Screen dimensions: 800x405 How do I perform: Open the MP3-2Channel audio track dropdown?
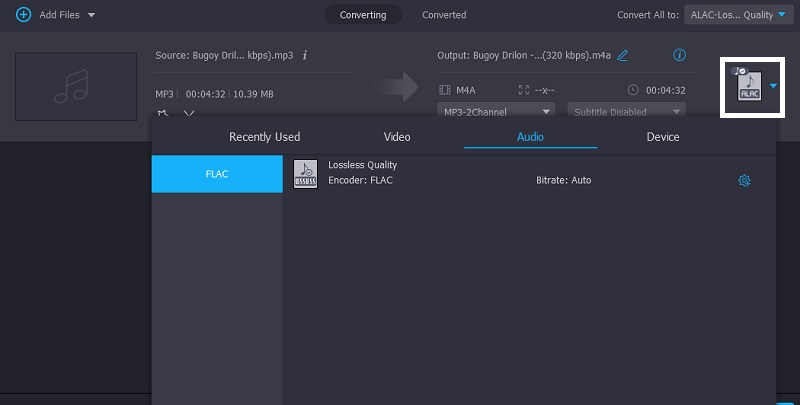point(495,111)
